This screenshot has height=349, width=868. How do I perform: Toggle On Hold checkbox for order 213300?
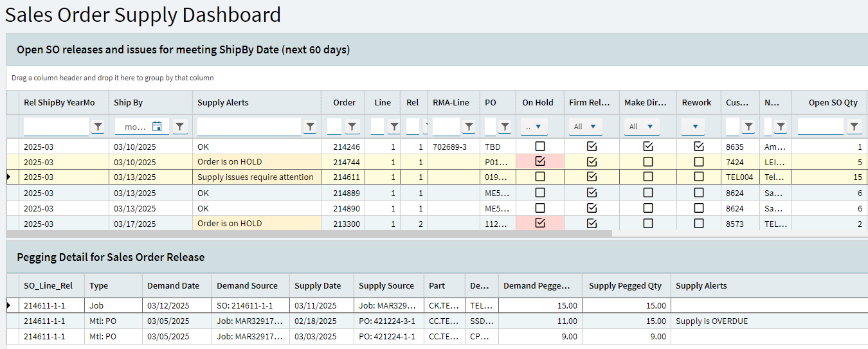540,223
